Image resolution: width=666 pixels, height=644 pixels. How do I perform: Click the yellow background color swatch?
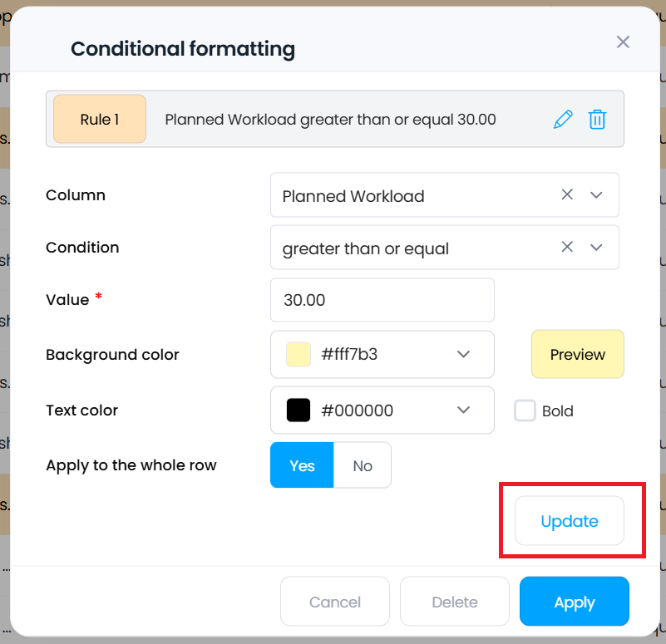pyautogui.click(x=298, y=355)
